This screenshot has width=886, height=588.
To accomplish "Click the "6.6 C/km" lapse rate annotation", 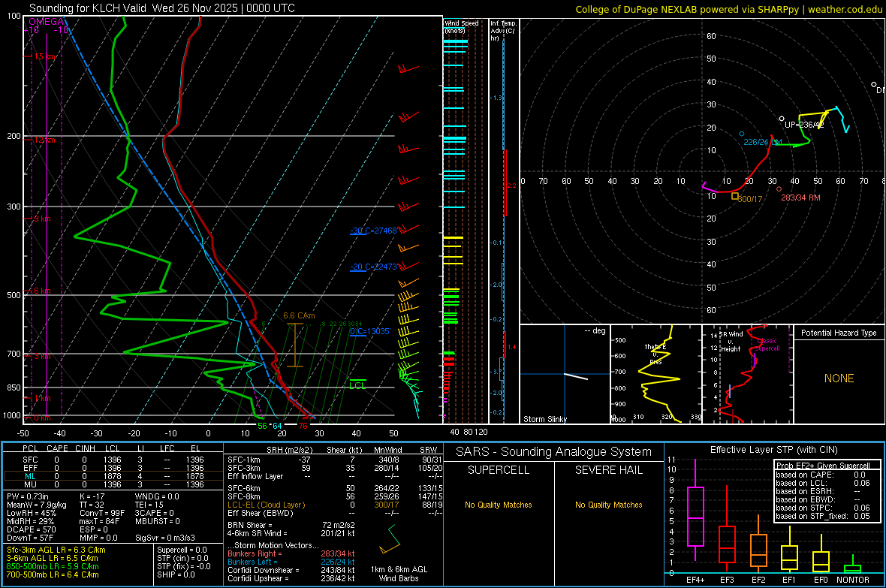I will click(299, 316).
